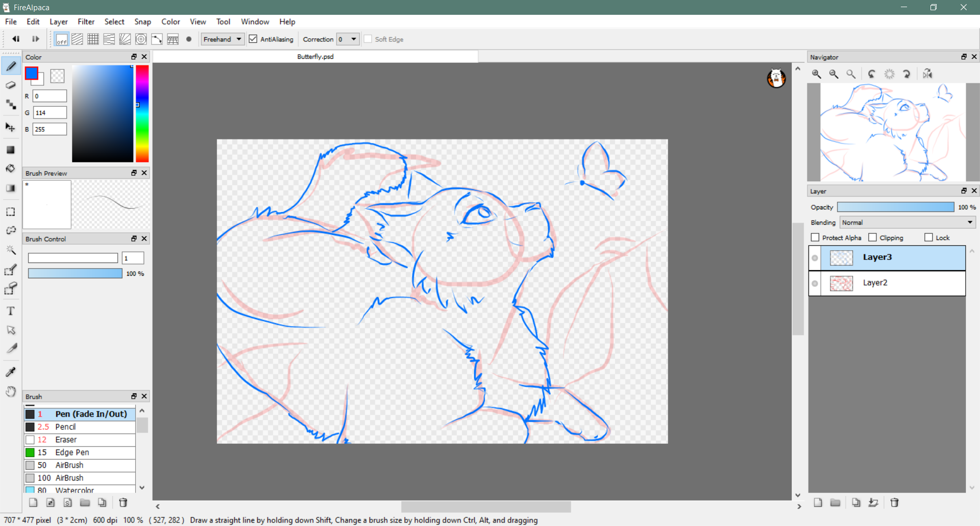Click the blue foreground color swatch
The height and width of the screenshot is (526, 980).
coord(32,74)
